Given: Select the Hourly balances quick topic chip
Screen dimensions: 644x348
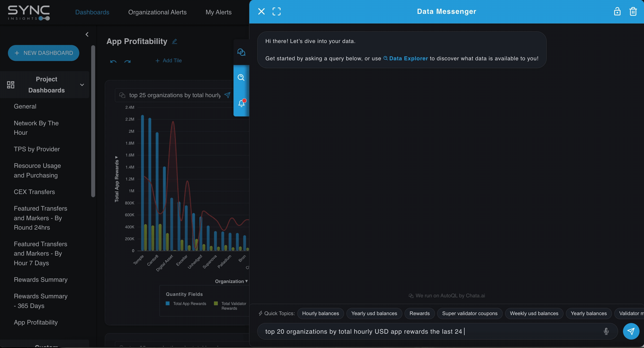Looking at the screenshot, I should [x=321, y=313].
